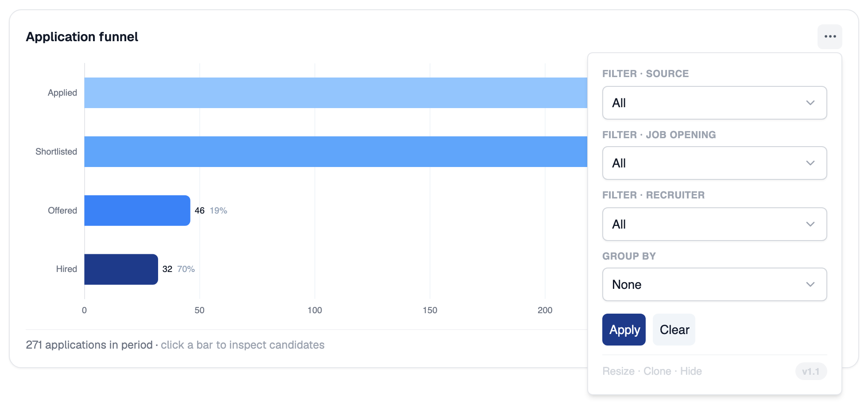This screenshot has width=868, height=404.
Task: Click the 'FILTER · SOURCE' heading
Action: pos(645,74)
